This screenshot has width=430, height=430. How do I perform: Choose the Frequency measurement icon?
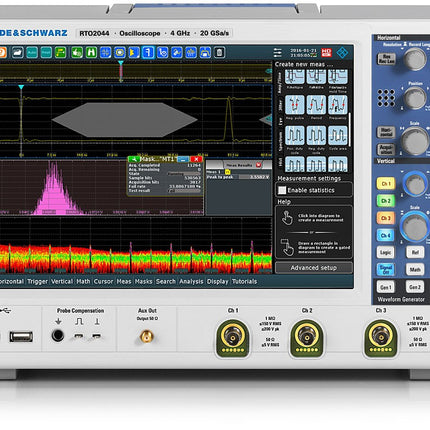click(x=338, y=105)
